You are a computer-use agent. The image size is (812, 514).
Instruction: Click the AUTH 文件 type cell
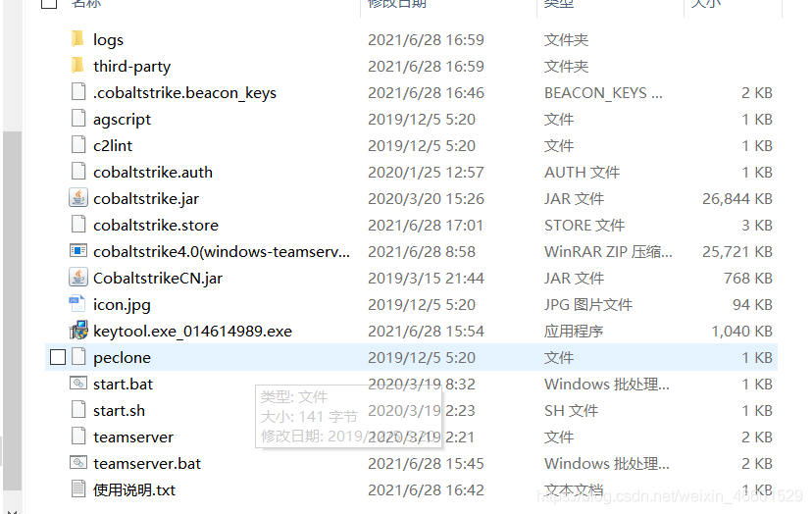[583, 172]
